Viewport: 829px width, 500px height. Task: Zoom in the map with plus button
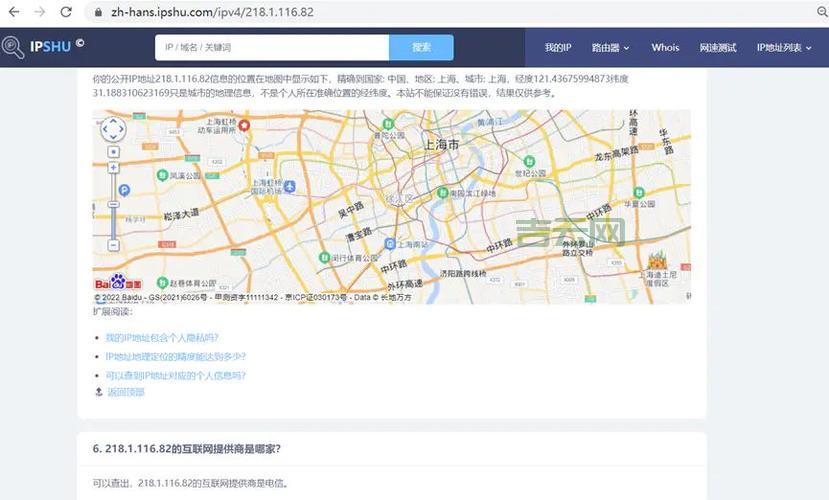click(x=113, y=168)
